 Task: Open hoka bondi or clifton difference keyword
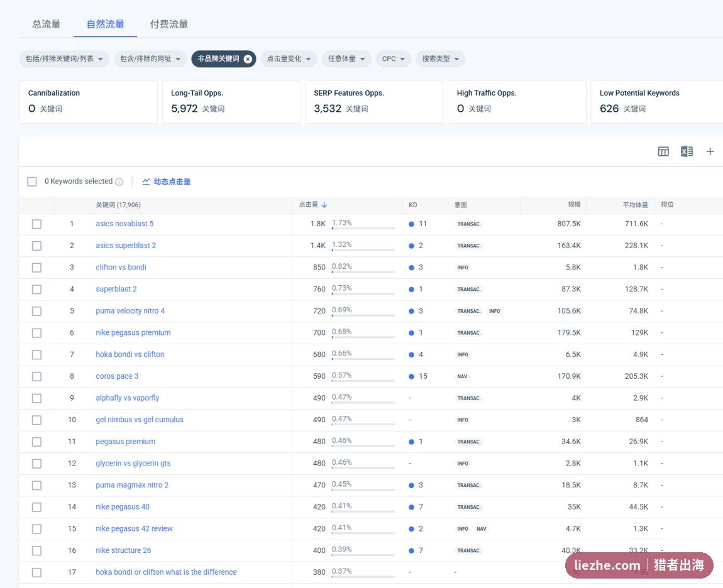pos(166,572)
